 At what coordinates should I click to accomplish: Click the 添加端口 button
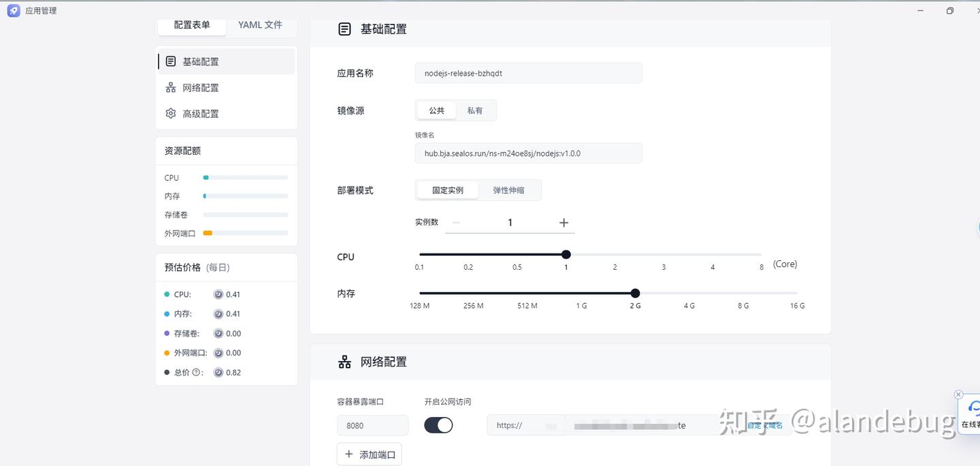coord(369,454)
